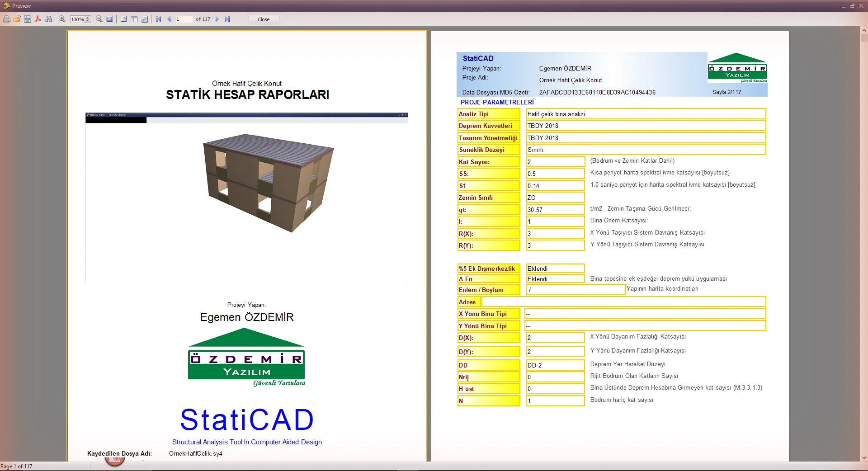Click the Save diskette icon
The height and width of the screenshot is (471, 868).
coord(28,19)
